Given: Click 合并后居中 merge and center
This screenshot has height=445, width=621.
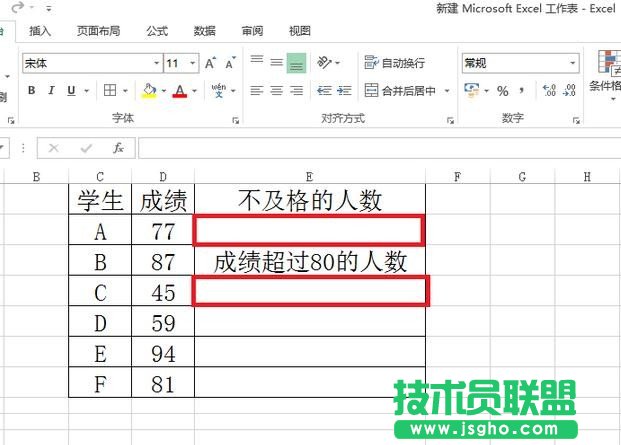Looking at the screenshot, I should [x=400, y=91].
